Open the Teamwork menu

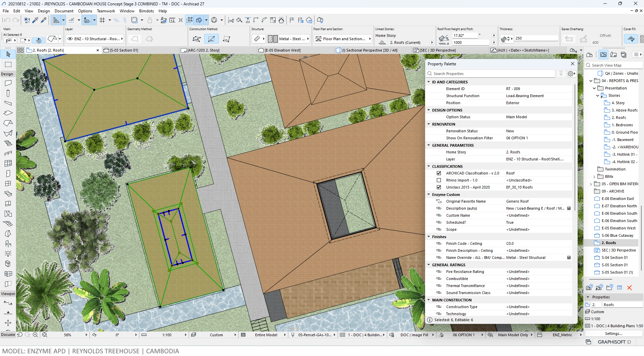click(x=106, y=11)
